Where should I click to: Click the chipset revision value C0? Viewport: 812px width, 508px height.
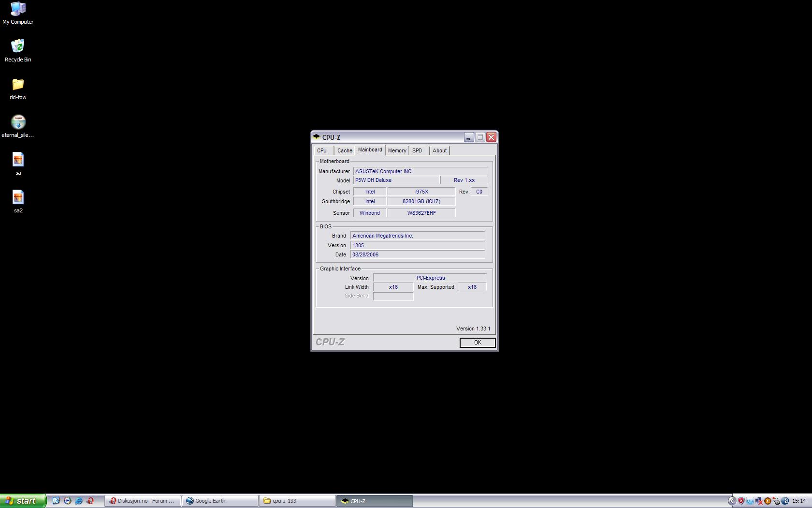479,192
